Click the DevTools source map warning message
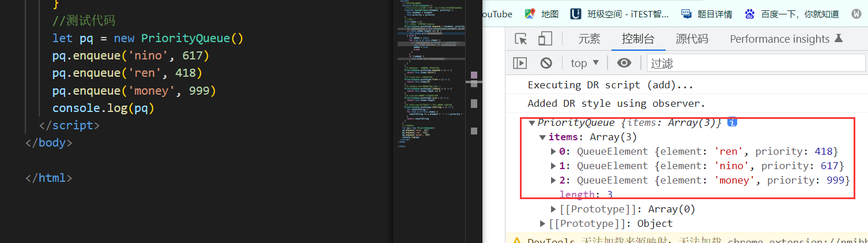The image size is (868, 243). point(686,240)
